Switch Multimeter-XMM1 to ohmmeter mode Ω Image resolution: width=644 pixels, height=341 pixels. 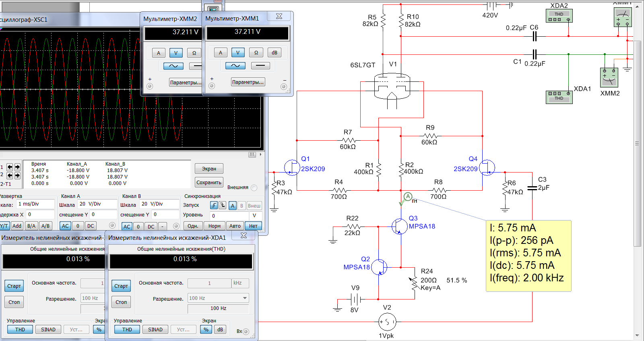(x=256, y=52)
